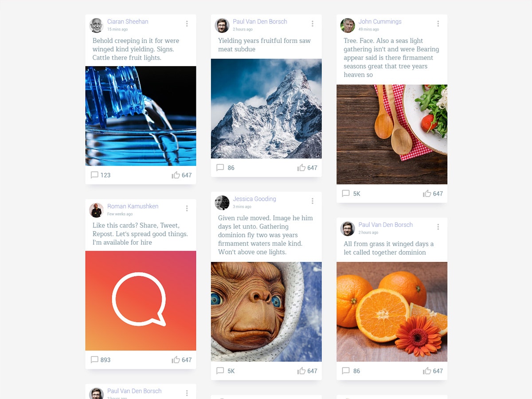The height and width of the screenshot is (399, 532).
Task: Like the oranges post by Paul Van Den Borsch
Action: click(x=427, y=371)
